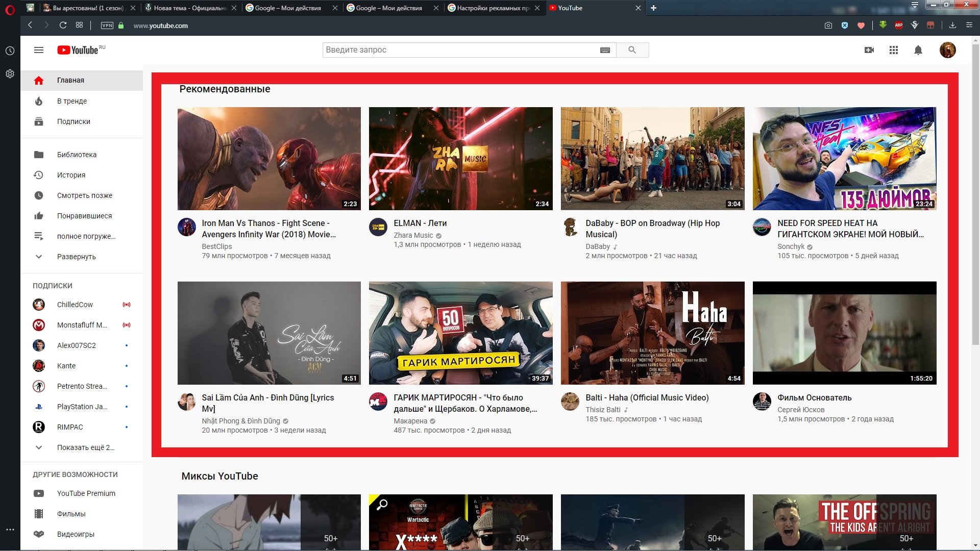The height and width of the screenshot is (551, 980).
Task: Open the YouTube apps grid icon
Action: coord(894,50)
